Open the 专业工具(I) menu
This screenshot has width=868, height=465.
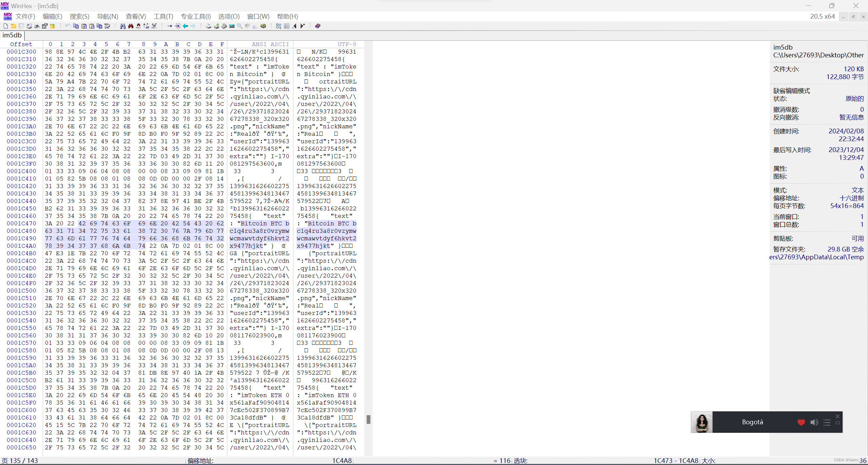pos(196,16)
